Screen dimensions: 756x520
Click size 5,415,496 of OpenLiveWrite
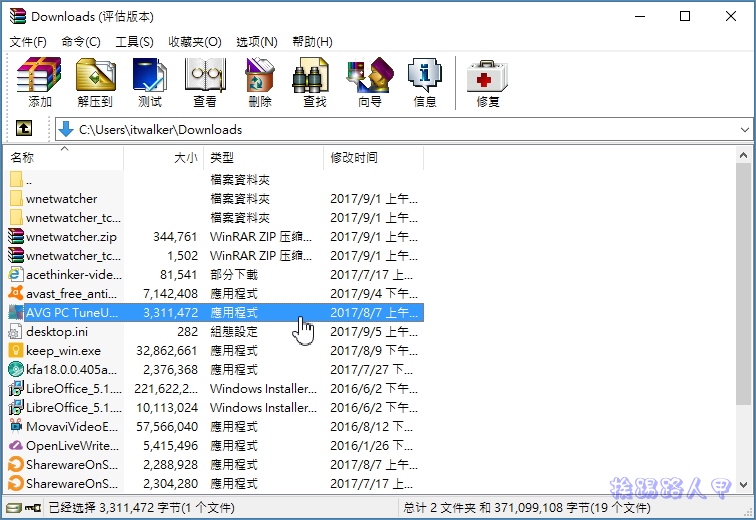point(170,446)
